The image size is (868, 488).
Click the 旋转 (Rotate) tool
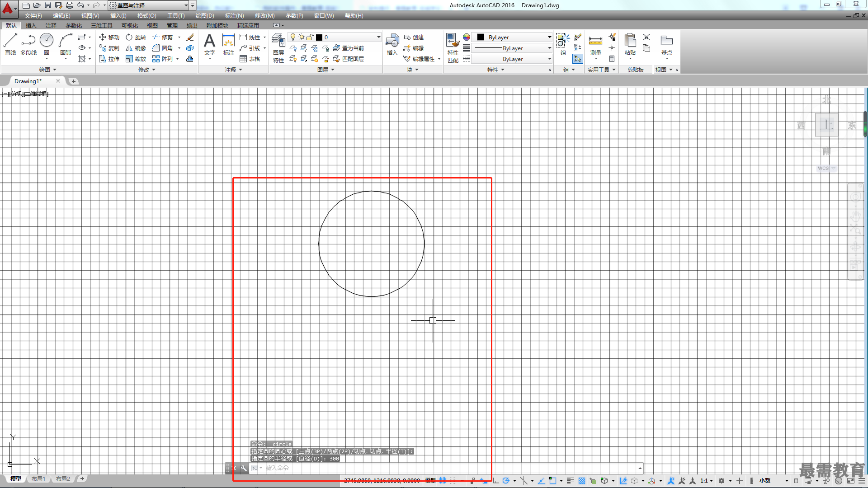coord(136,37)
